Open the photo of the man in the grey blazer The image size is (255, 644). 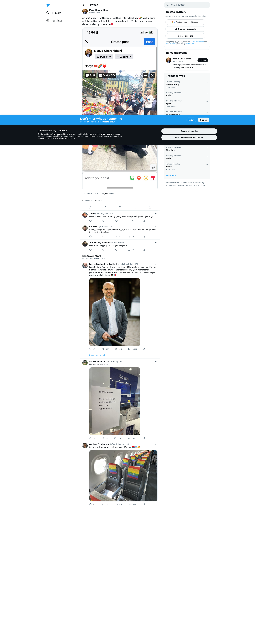point(115,312)
